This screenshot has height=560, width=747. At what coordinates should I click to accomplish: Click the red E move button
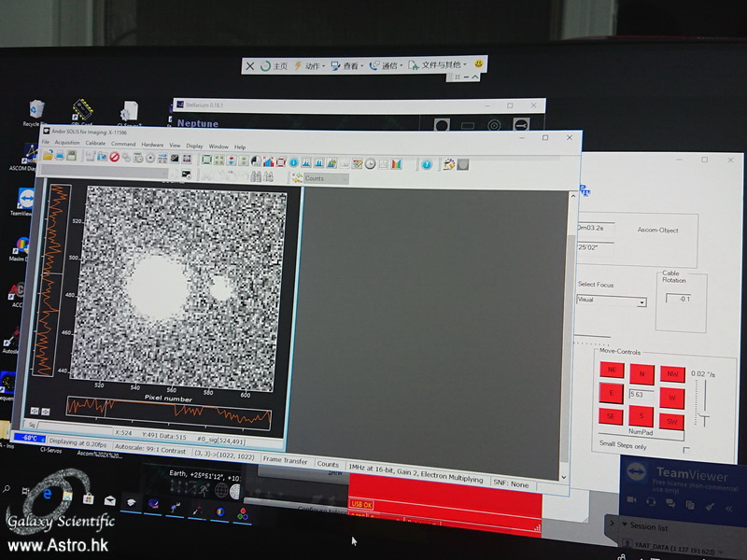(611, 395)
